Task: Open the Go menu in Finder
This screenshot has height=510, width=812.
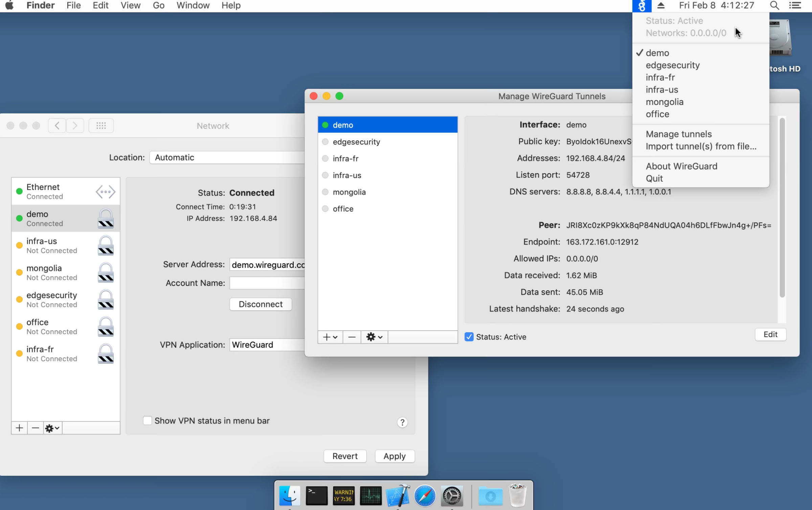Action: pos(158,5)
